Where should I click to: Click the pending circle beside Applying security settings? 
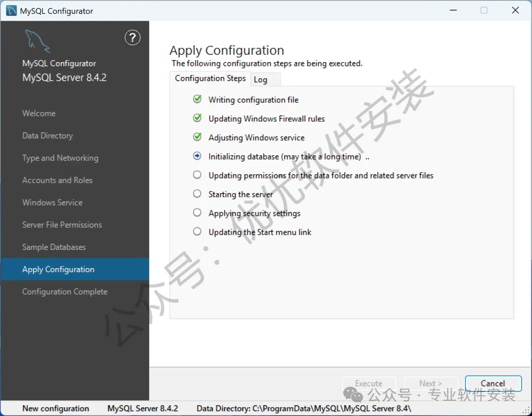tap(197, 212)
